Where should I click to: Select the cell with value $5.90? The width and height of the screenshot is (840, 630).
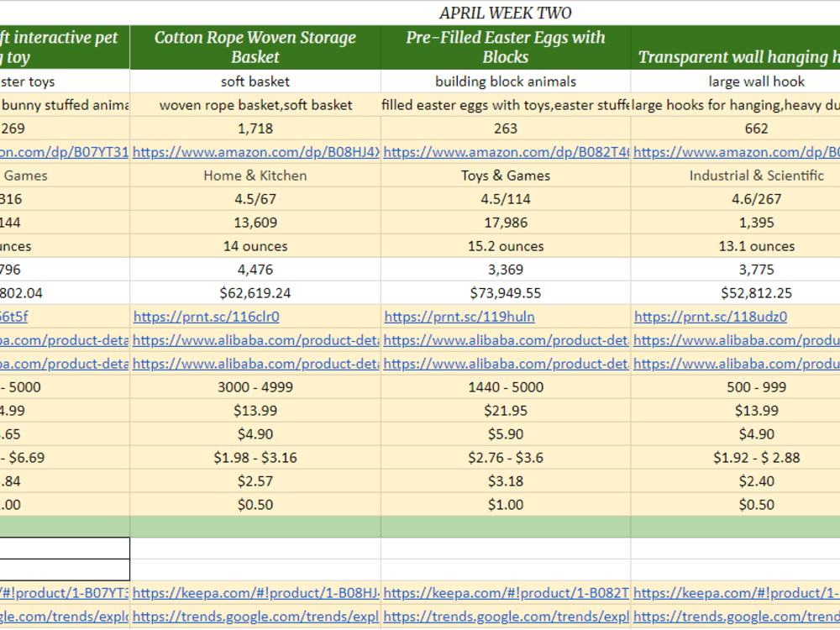tap(506, 434)
